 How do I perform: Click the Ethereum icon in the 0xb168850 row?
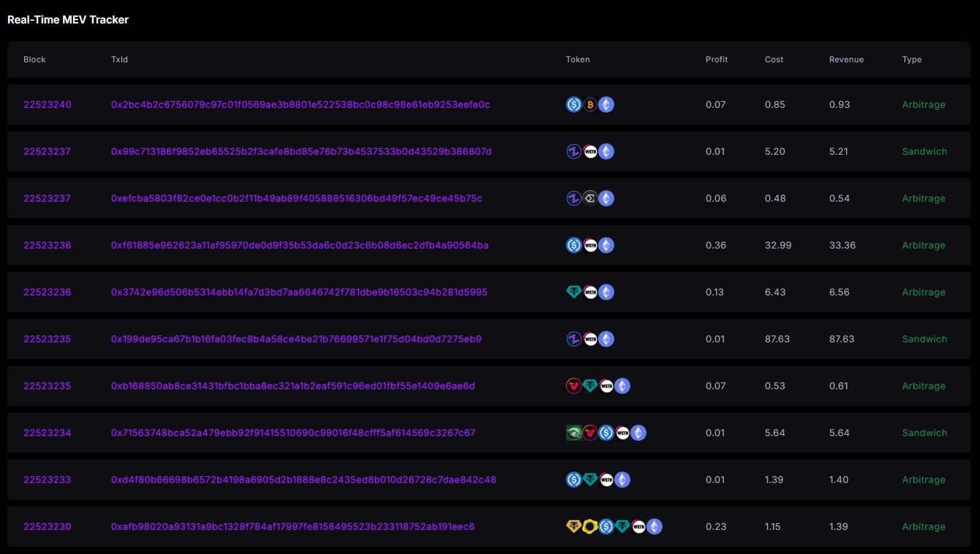click(622, 386)
